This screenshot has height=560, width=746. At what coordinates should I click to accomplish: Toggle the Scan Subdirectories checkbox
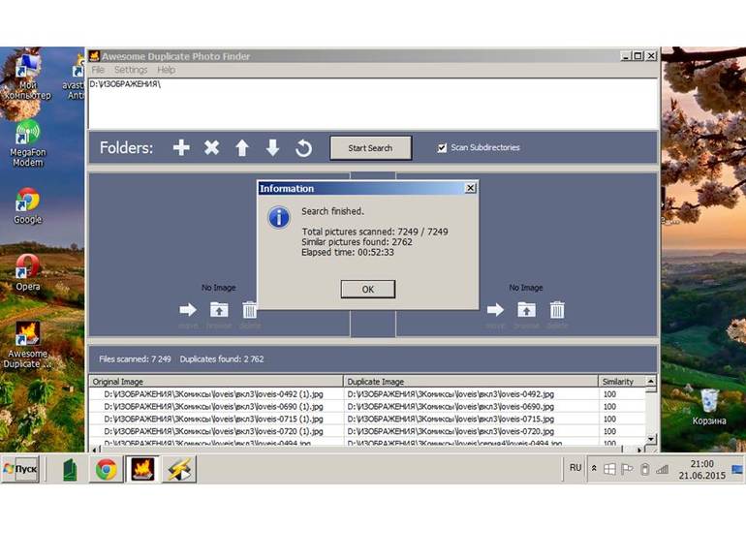coord(442,148)
